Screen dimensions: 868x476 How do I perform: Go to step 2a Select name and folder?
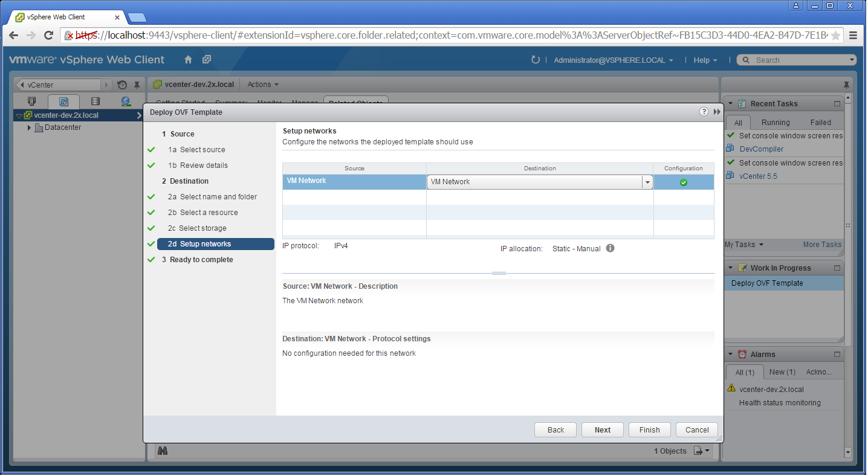[x=212, y=197]
